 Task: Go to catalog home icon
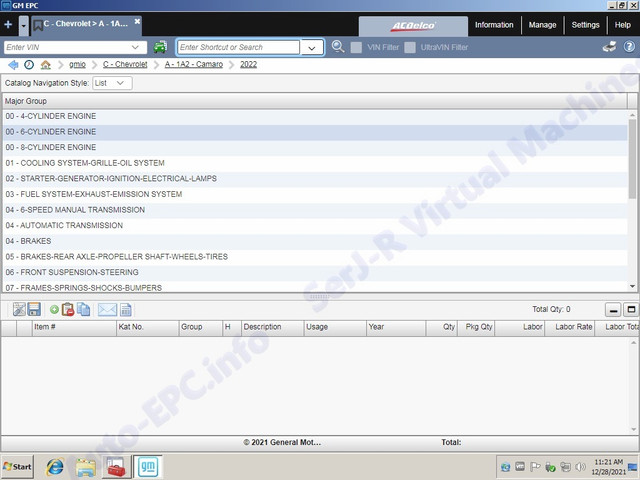(46, 64)
